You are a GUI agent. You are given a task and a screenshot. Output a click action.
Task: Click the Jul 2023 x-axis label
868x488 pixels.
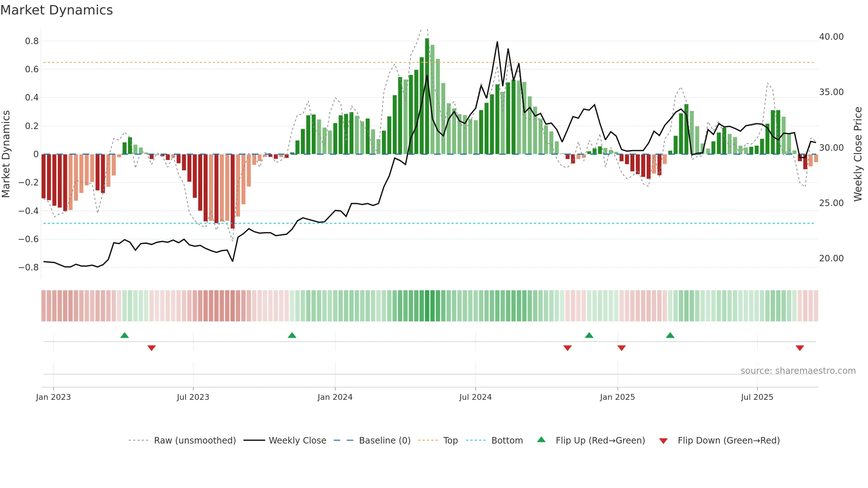[193, 397]
